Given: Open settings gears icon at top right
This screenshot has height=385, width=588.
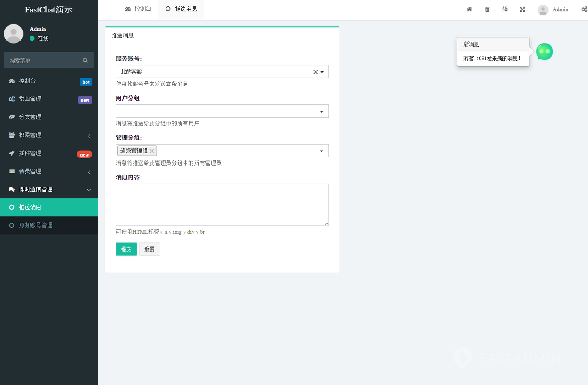Looking at the screenshot, I should 584,9.
